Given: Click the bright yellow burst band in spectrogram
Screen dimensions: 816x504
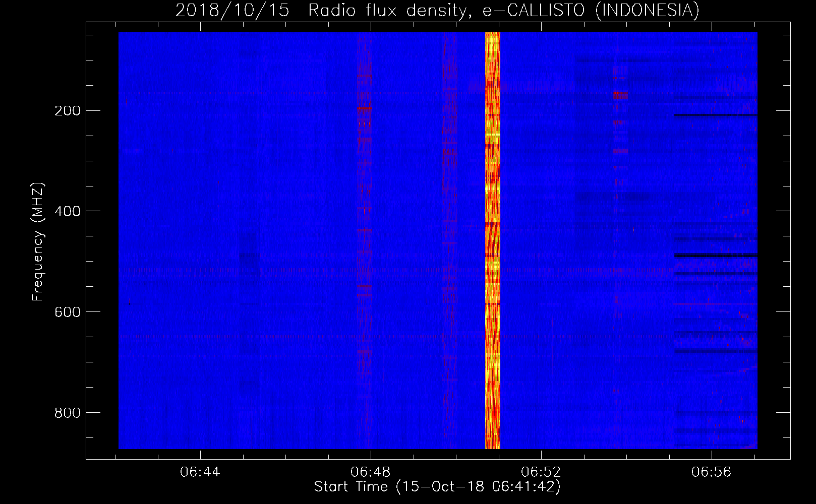Looking at the screenshot, I should 493,240.
